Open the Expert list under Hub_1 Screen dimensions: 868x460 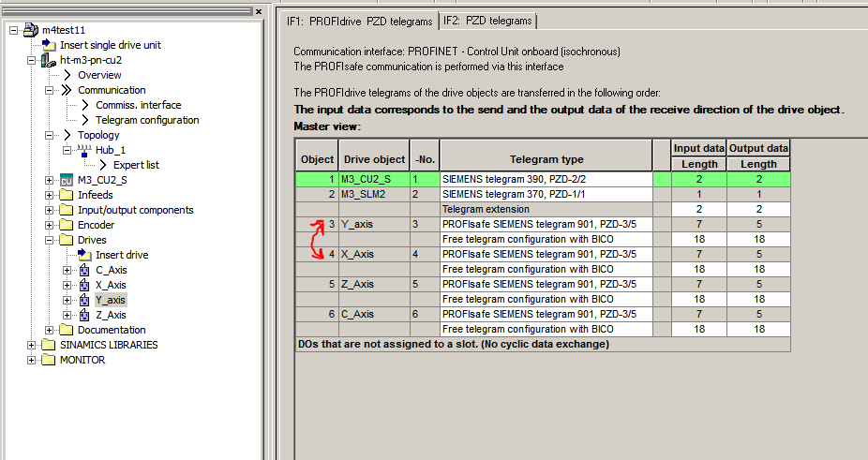[136, 165]
